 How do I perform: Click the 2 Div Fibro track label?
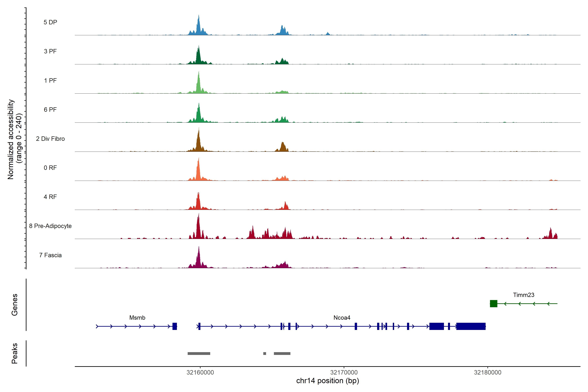(50, 139)
